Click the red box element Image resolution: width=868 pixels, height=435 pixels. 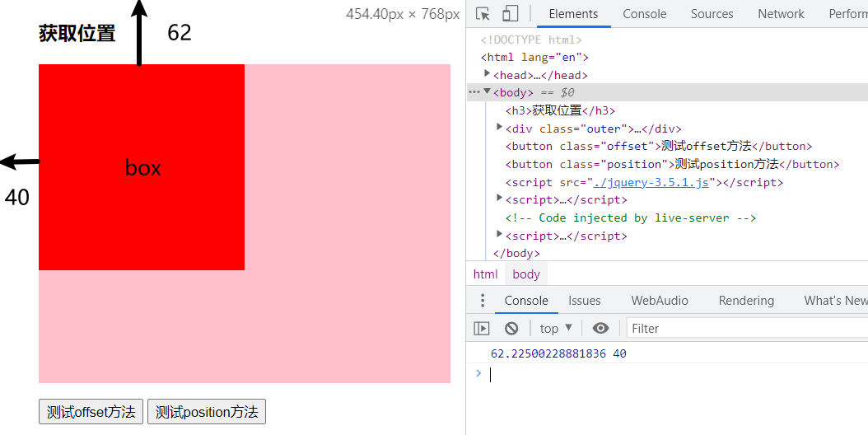pyautogui.click(x=142, y=167)
